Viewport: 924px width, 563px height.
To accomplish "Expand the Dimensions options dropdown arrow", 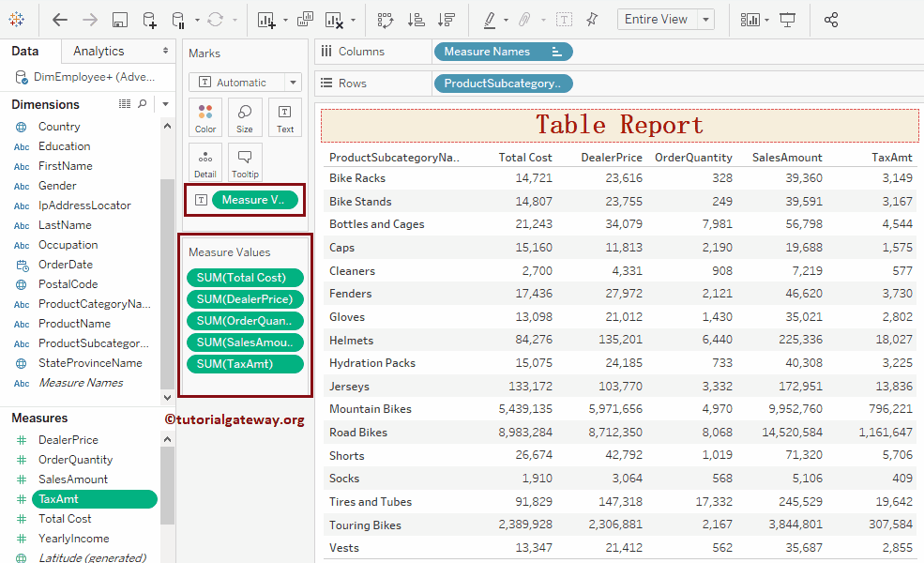I will [x=166, y=104].
